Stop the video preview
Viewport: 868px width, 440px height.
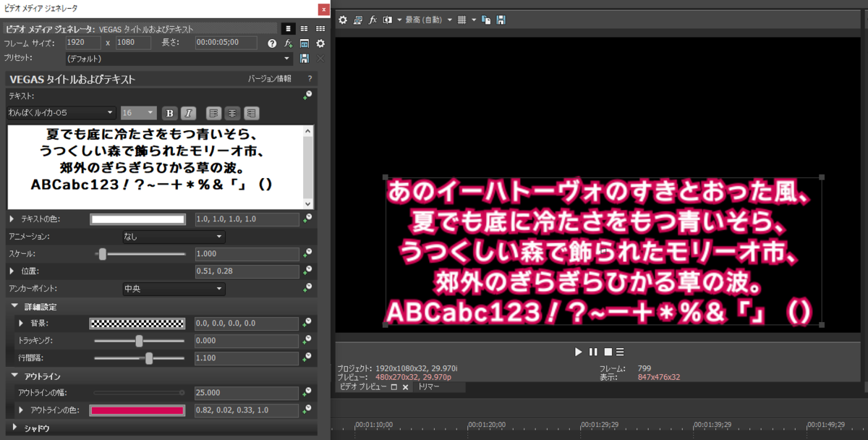point(608,352)
